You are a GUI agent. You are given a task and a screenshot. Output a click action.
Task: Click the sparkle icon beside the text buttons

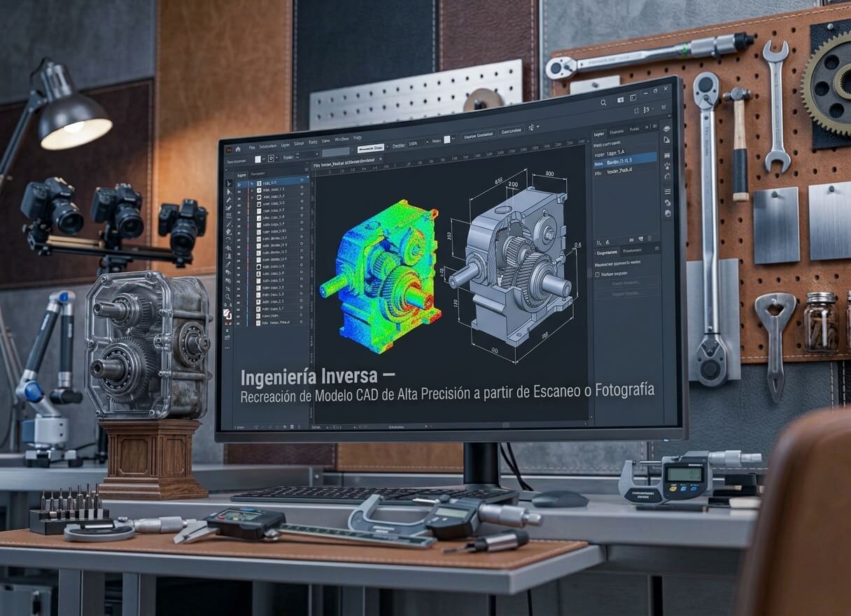pyautogui.click(x=531, y=127)
